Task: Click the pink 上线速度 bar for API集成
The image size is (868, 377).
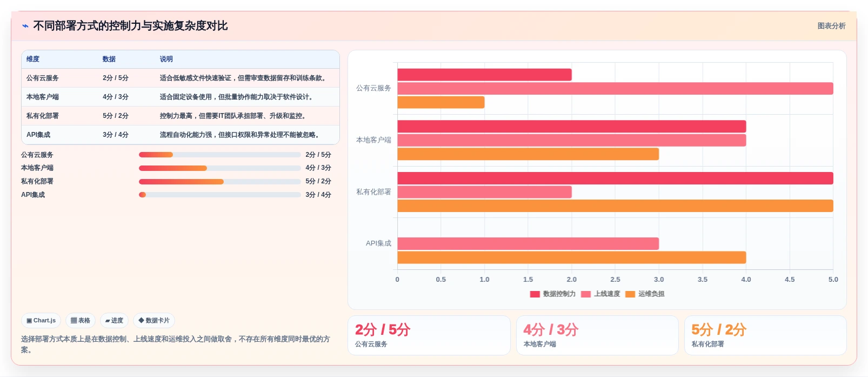Action: click(528, 243)
